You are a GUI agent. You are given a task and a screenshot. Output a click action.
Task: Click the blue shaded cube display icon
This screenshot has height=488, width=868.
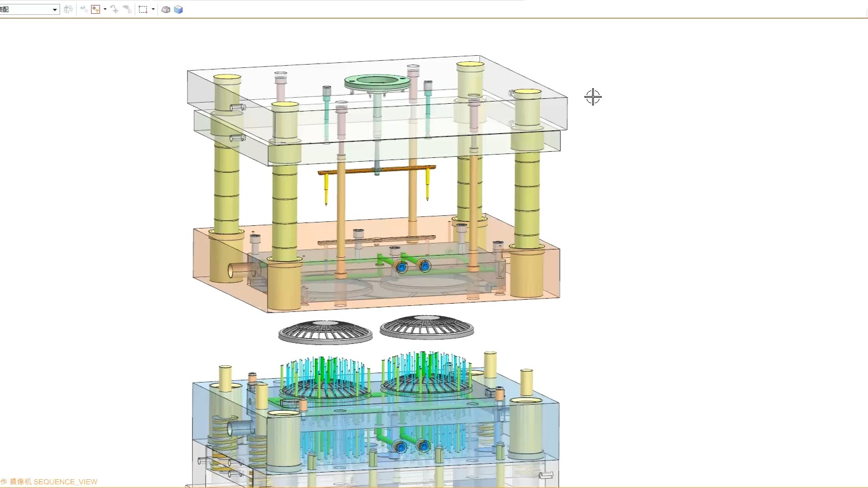[178, 9]
